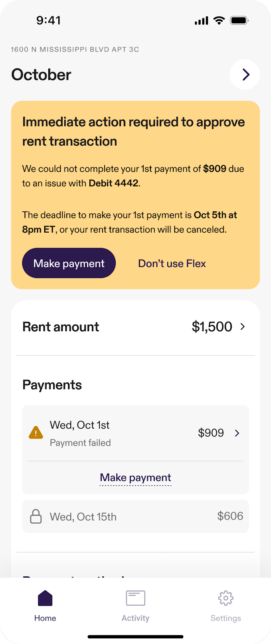Expand rent amount details chevron
This screenshot has height=644, width=271.
242,326
